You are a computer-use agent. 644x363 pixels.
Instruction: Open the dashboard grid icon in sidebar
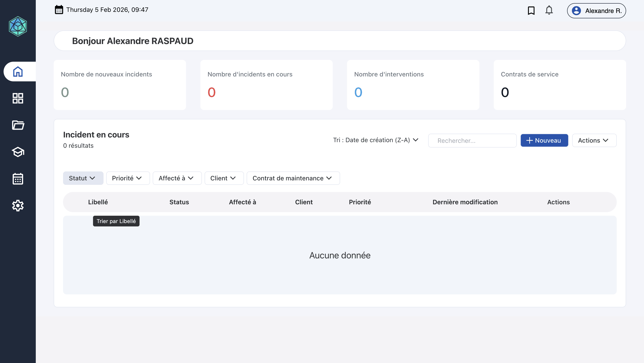[x=18, y=98]
